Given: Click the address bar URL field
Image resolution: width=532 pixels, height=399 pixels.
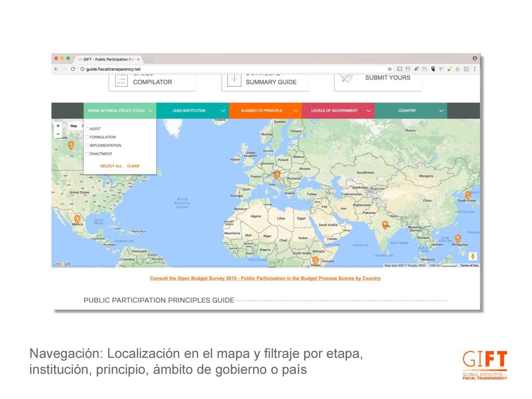Looking at the screenshot, I should [x=234, y=69].
